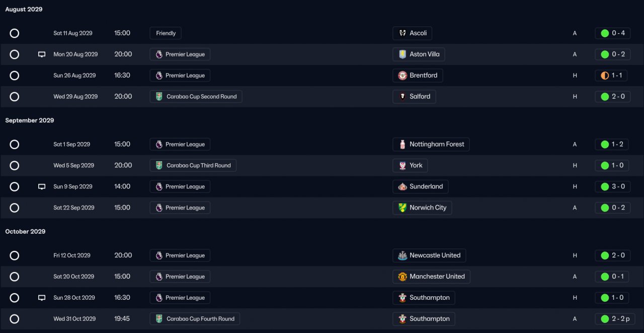Click the TV icon beside Sunderland fixture
The width and height of the screenshot is (644, 333).
click(x=42, y=186)
